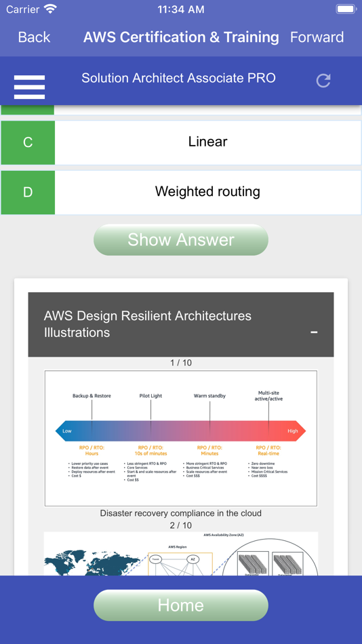
Task: Tap the minus collapse icon
Action: click(x=314, y=332)
